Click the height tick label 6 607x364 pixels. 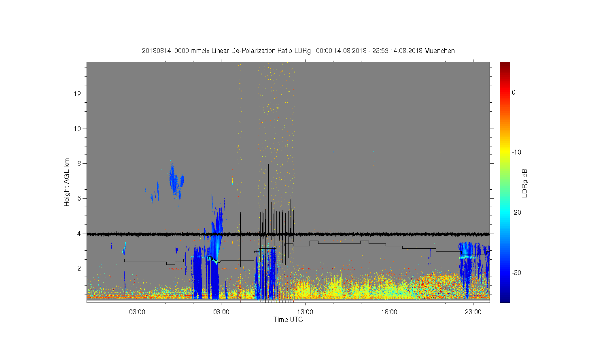point(80,198)
